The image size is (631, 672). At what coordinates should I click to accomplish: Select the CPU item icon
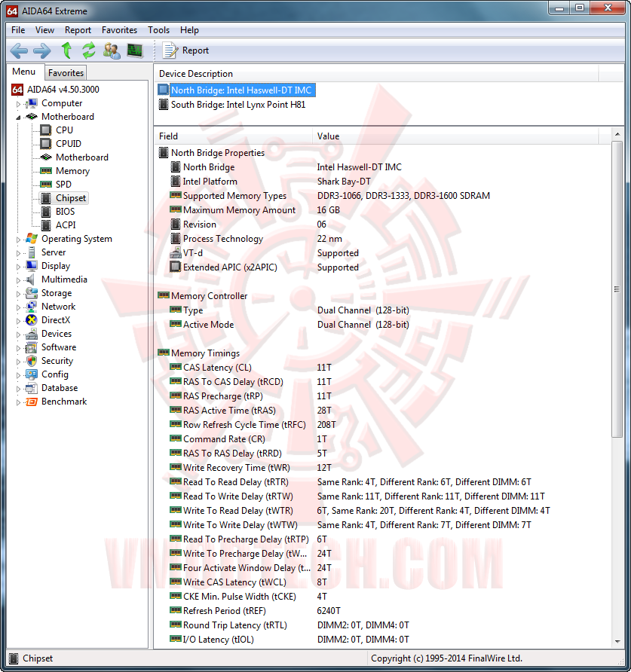pos(45,130)
